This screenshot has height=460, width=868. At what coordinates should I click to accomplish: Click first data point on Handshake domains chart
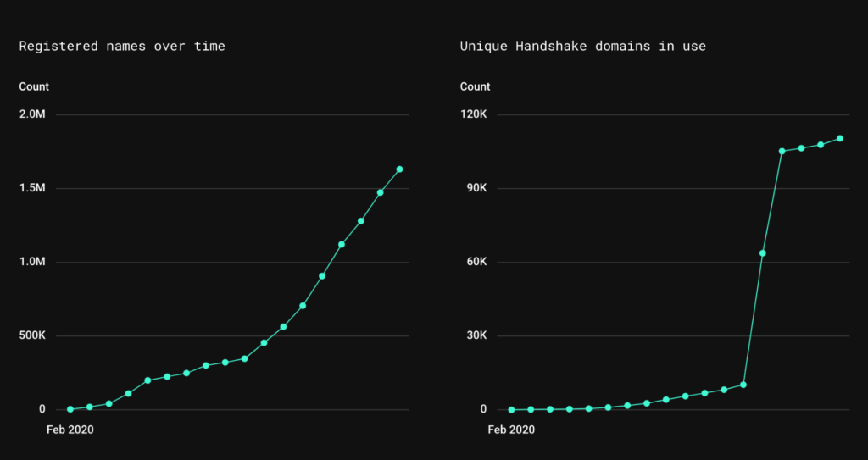tap(511, 410)
